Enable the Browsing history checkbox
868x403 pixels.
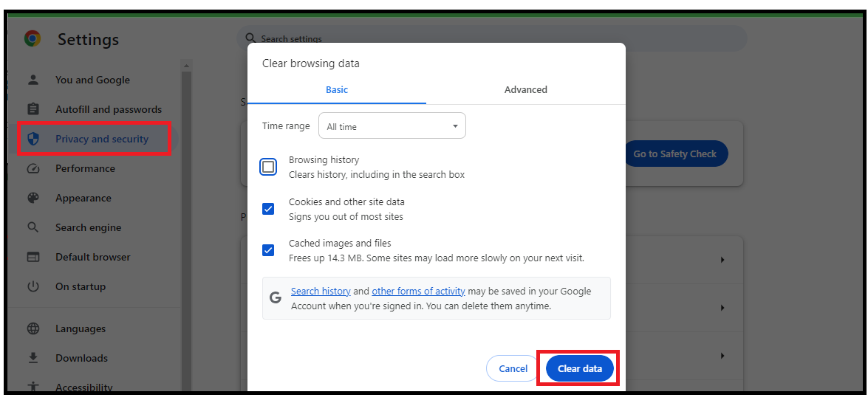(268, 167)
